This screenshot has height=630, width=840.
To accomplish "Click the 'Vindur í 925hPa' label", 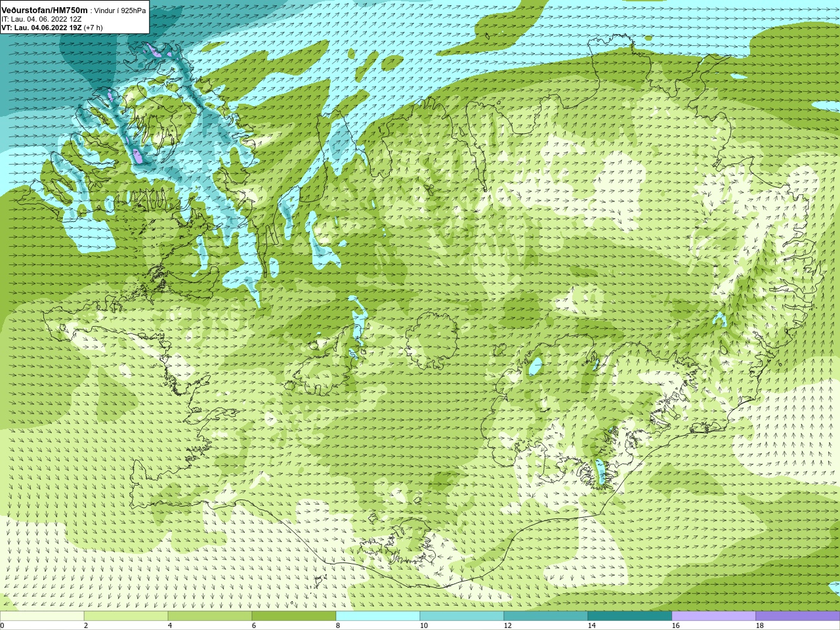I will [120, 10].
